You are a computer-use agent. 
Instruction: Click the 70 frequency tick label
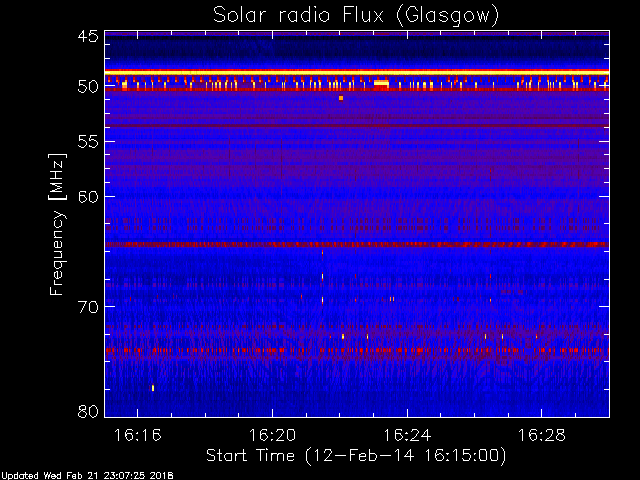point(88,307)
